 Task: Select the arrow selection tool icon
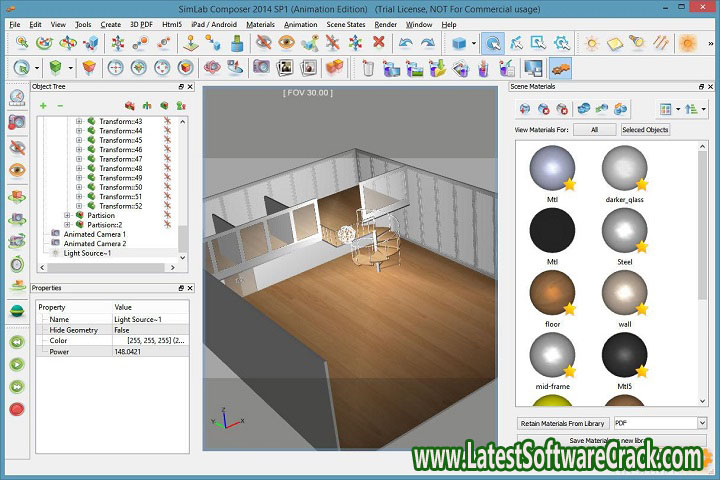pos(493,43)
